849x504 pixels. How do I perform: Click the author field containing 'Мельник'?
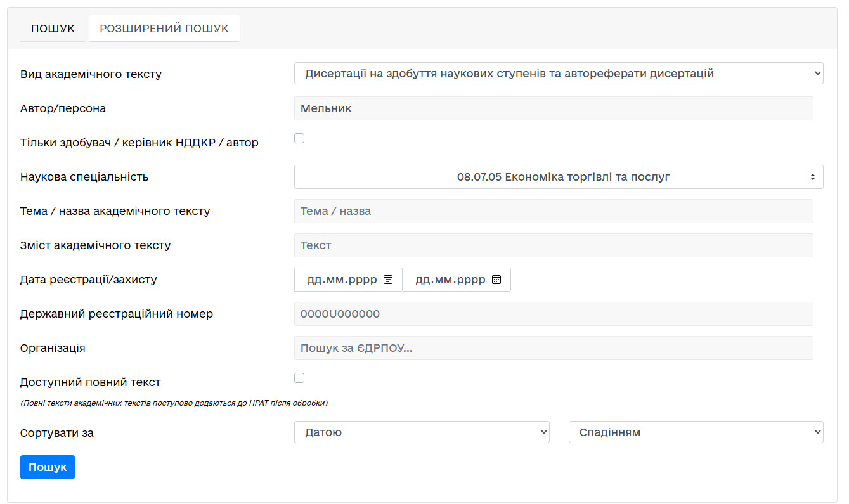coord(553,108)
